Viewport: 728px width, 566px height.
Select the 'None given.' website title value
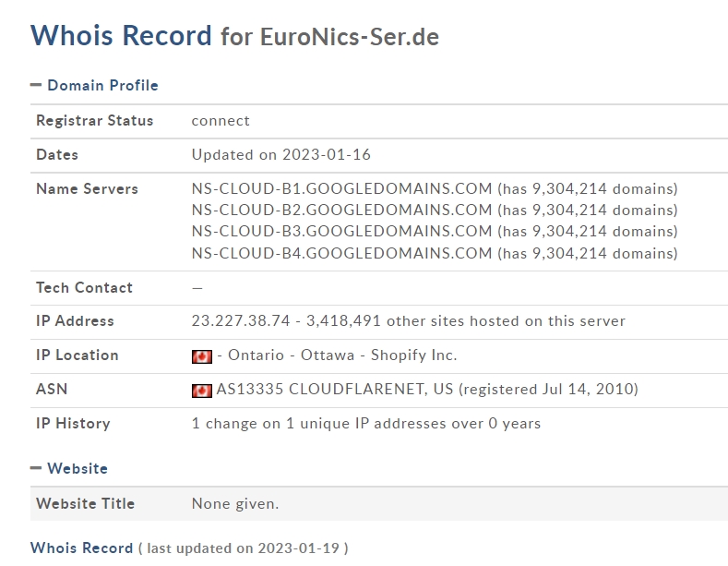[x=235, y=504]
